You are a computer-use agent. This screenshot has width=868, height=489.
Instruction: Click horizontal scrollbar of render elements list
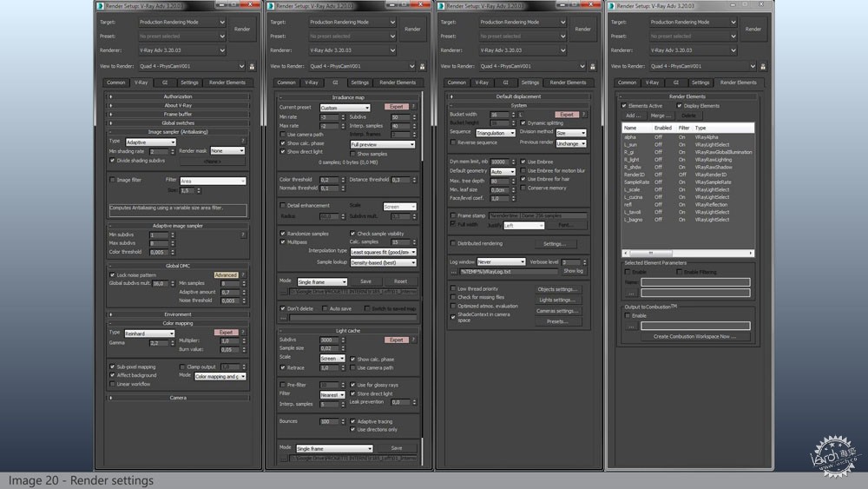pos(688,253)
